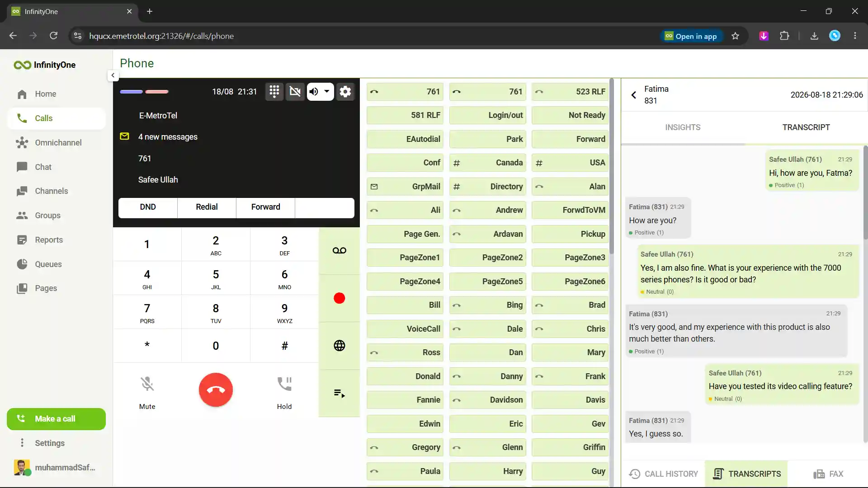Open Settings three-dot menu in sidebar
The height and width of the screenshot is (488, 868).
click(x=22, y=443)
